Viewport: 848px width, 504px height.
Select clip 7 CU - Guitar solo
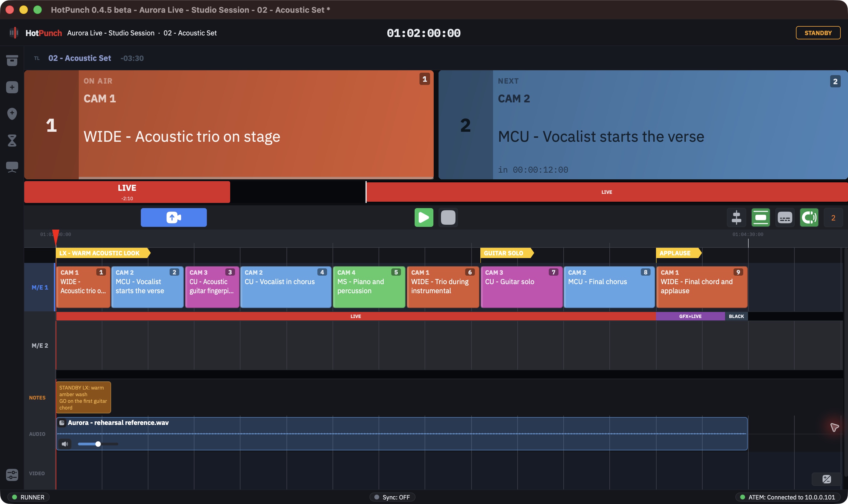tap(522, 287)
